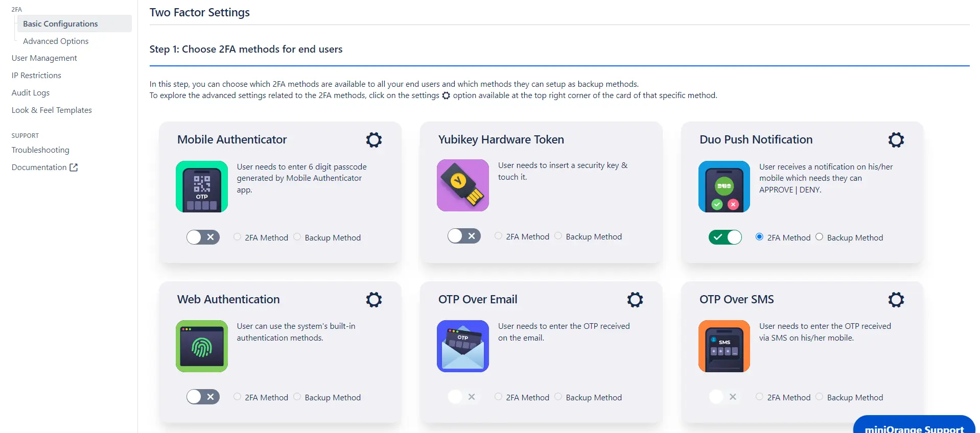Viewport: 980px width, 433px height.
Task: Go to Advanced Options in sidebar
Action: (56, 41)
